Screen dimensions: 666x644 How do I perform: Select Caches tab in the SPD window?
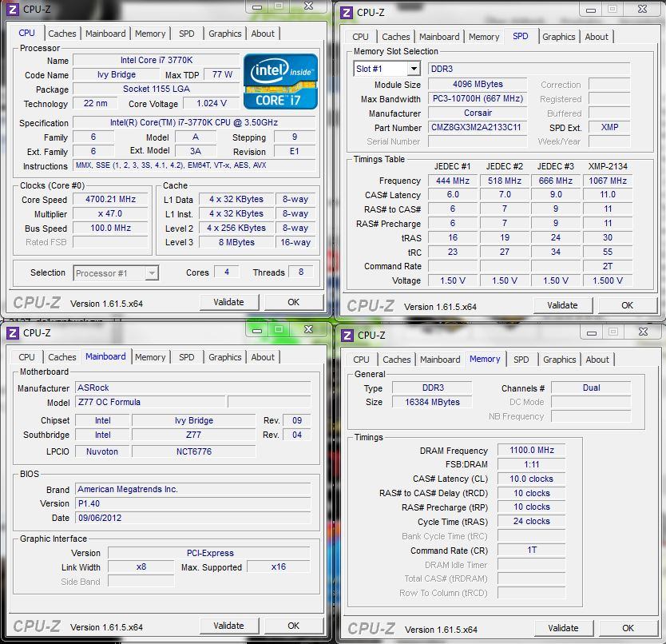396,37
